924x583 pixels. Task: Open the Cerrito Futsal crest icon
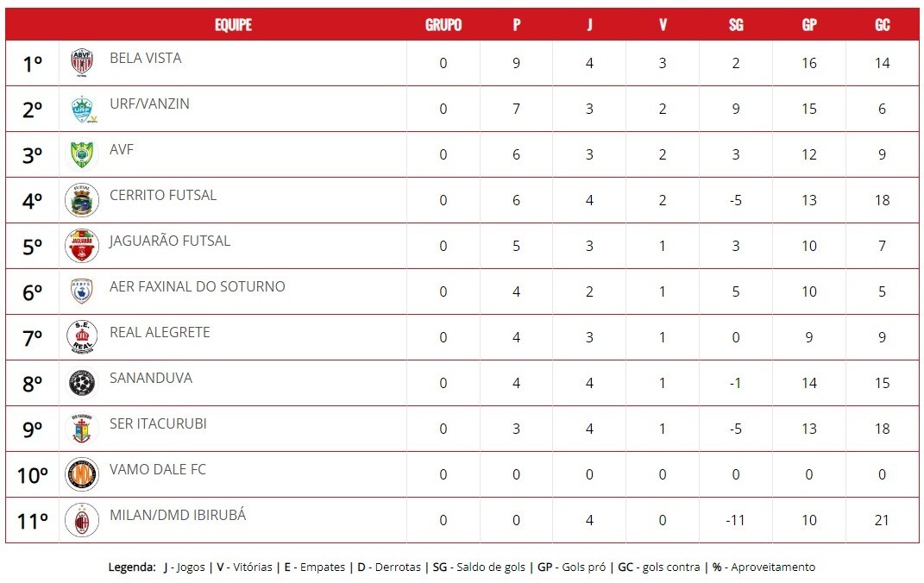(82, 200)
